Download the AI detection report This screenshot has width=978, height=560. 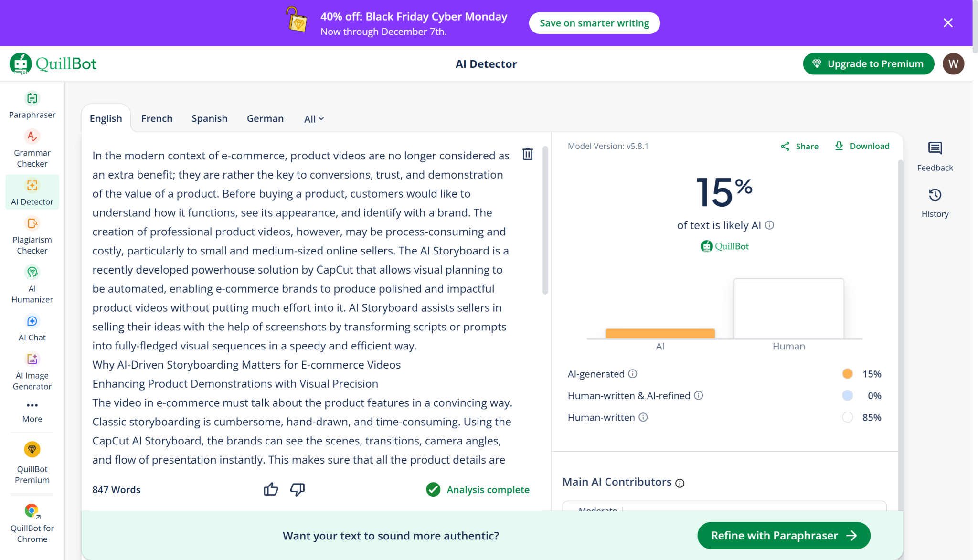862,146
